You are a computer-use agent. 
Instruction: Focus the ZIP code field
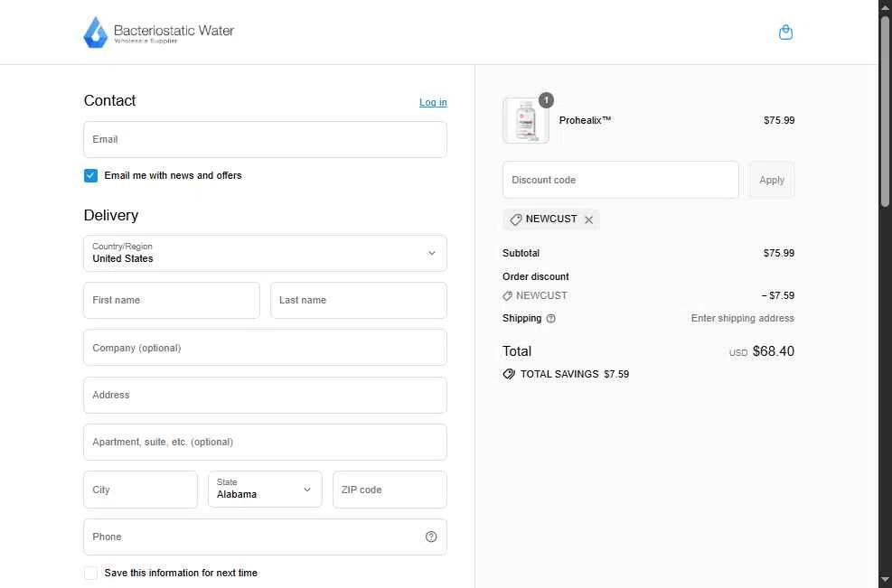390,489
